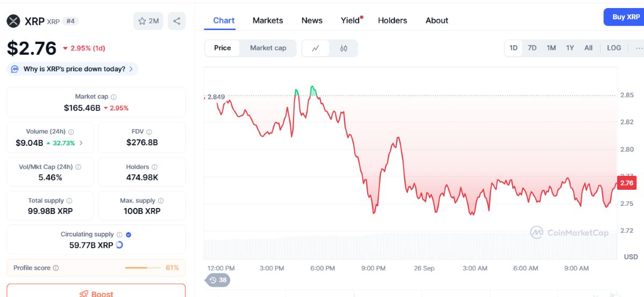Screen dimensions: 644x297
Task: Set chart range to 1Y
Action: click(x=570, y=48)
